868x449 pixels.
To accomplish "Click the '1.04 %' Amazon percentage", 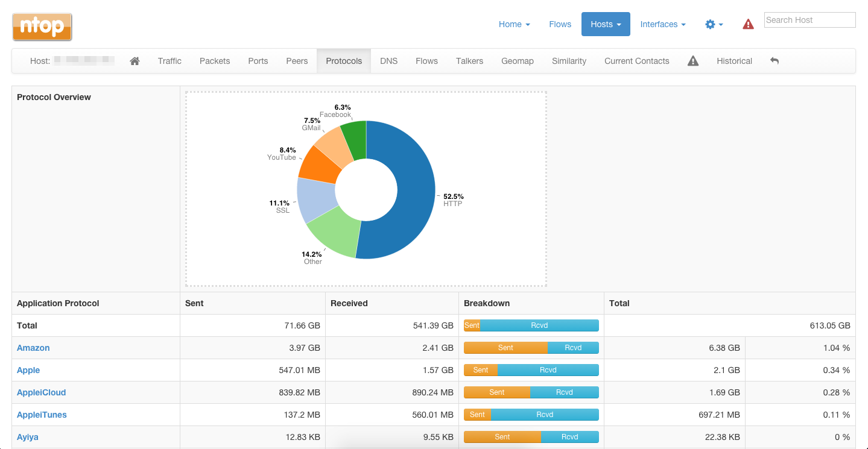I will tap(837, 348).
